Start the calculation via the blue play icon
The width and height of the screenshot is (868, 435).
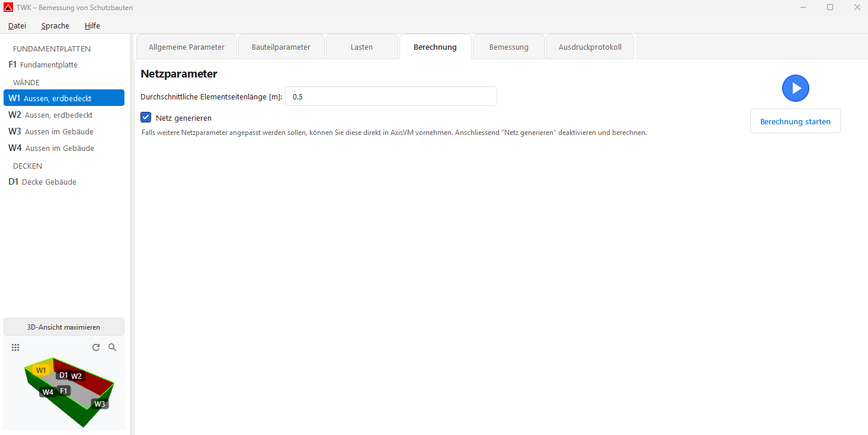tap(795, 88)
